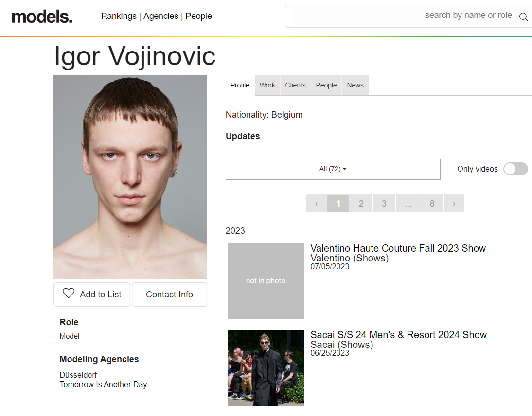Expand pagination ellipsis for more pages
The width and height of the screenshot is (532, 416).
coord(408,204)
